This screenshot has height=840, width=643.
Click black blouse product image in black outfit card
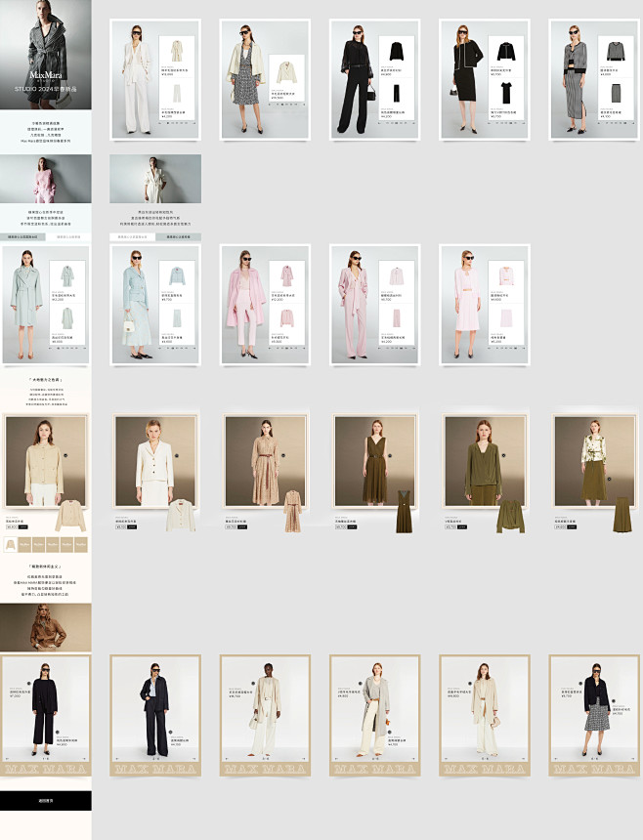click(x=396, y=52)
